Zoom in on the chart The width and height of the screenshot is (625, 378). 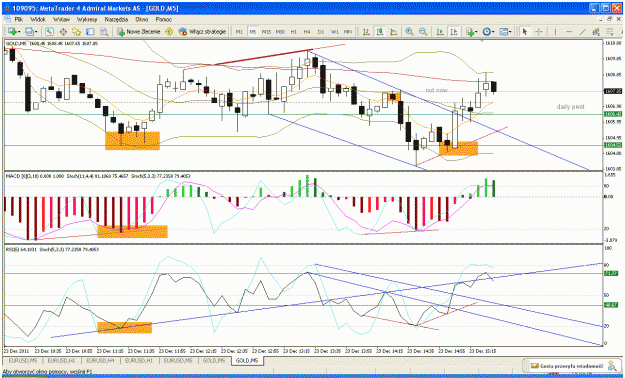tap(409, 32)
